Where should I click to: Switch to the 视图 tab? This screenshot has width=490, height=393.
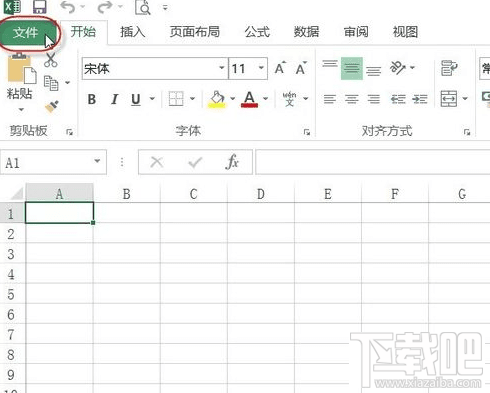pos(405,32)
